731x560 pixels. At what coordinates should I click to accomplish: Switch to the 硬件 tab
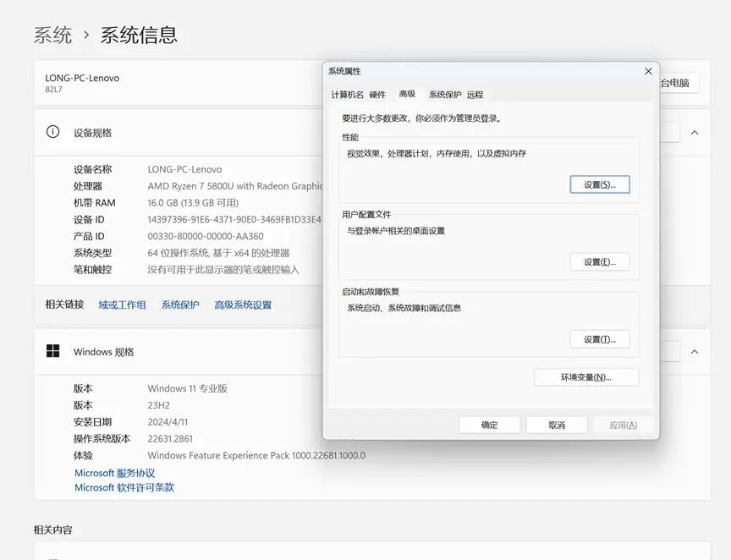(377, 95)
